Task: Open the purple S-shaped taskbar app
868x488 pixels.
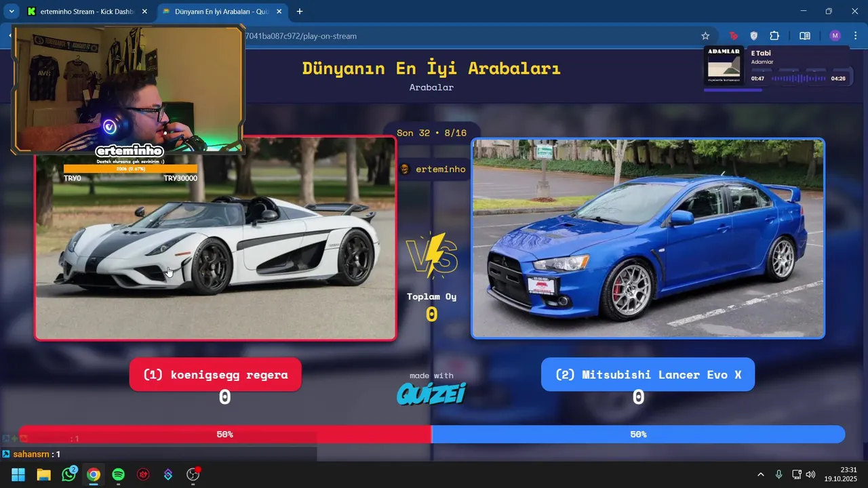Action: point(168,474)
